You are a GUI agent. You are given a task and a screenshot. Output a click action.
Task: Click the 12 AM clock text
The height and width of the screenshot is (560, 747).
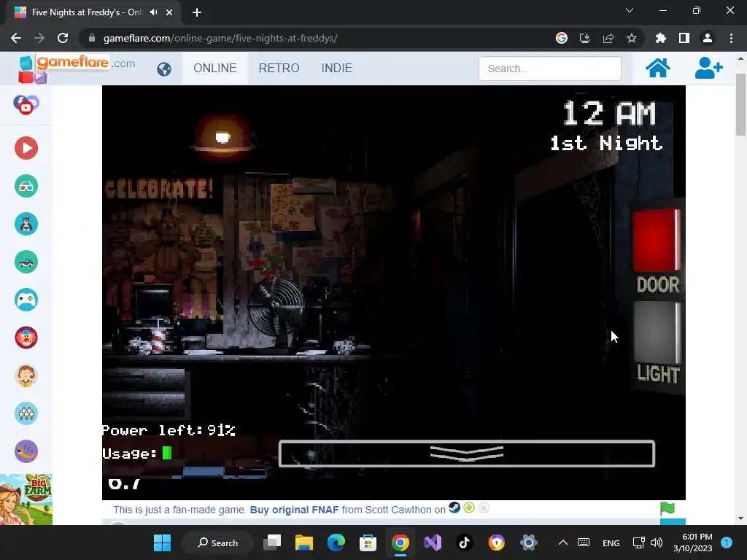(x=609, y=113)
